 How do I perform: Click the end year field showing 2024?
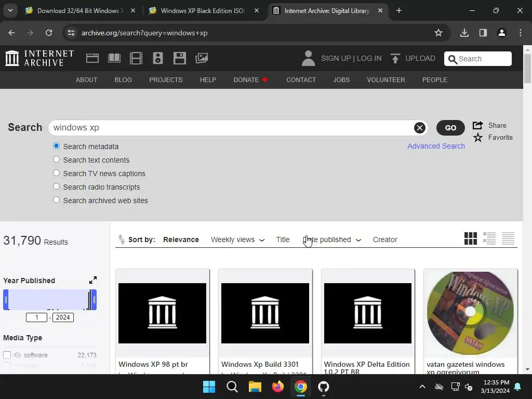[x=63, y=317]
